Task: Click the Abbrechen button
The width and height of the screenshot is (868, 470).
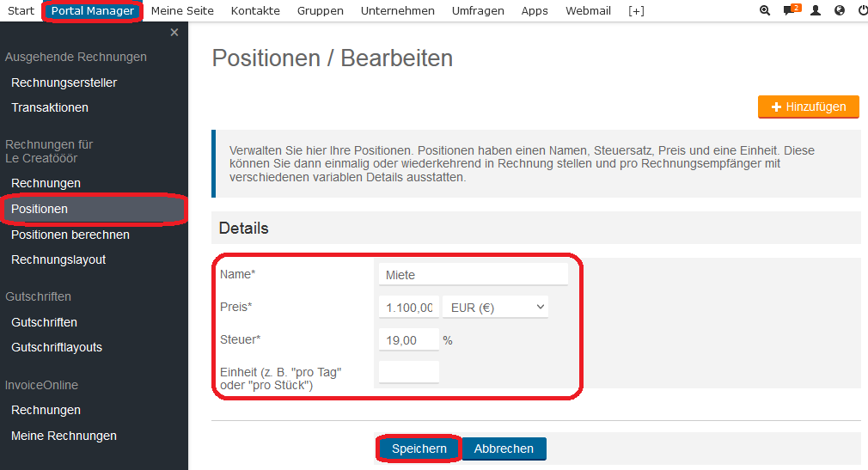Action: tap(504, 449)
